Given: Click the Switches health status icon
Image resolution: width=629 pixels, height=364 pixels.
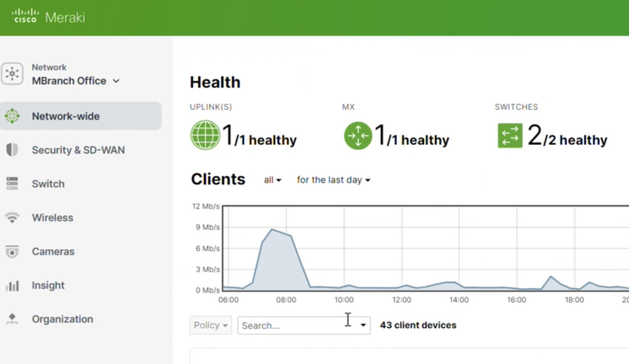Looking at the screenshot, I should (510, 135).
